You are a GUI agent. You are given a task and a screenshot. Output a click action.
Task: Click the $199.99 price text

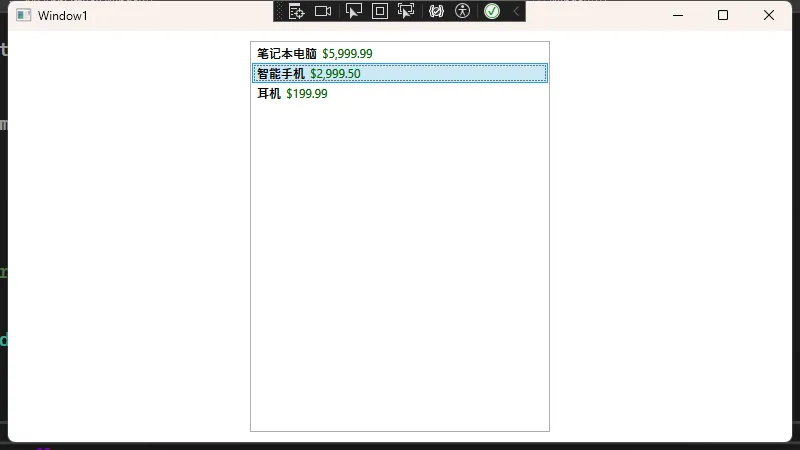[x=306, y=94]
